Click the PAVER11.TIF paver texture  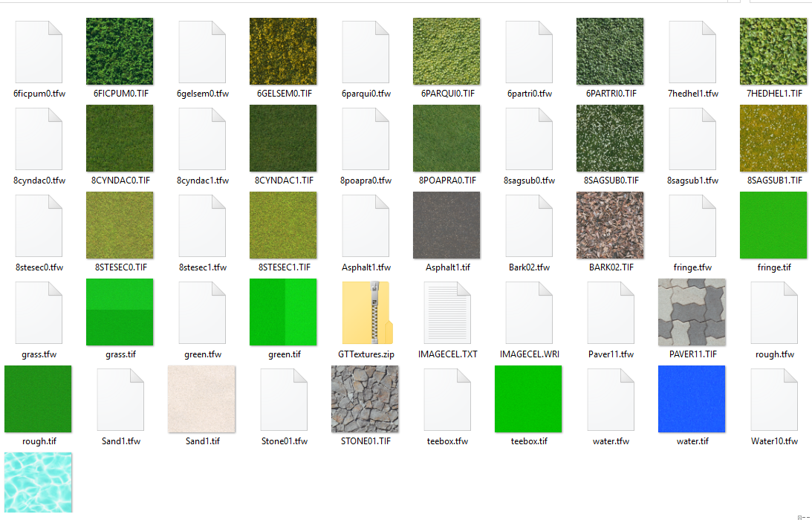(692, 312)
